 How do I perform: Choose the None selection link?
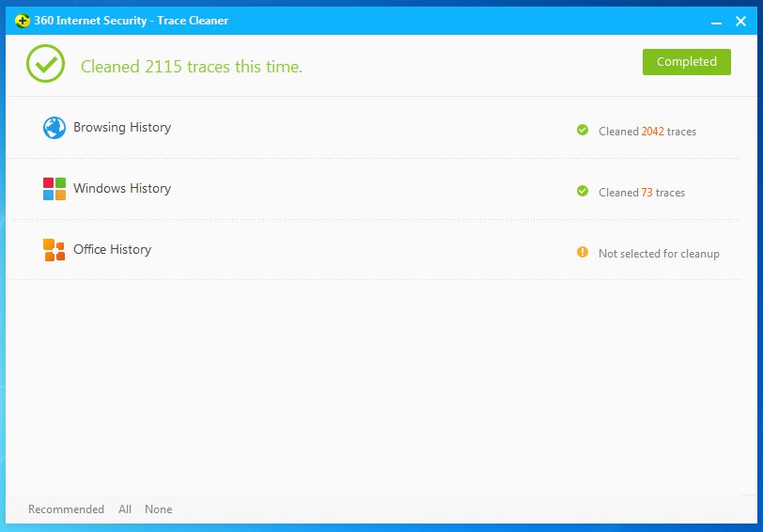click(x=158, y=509)
